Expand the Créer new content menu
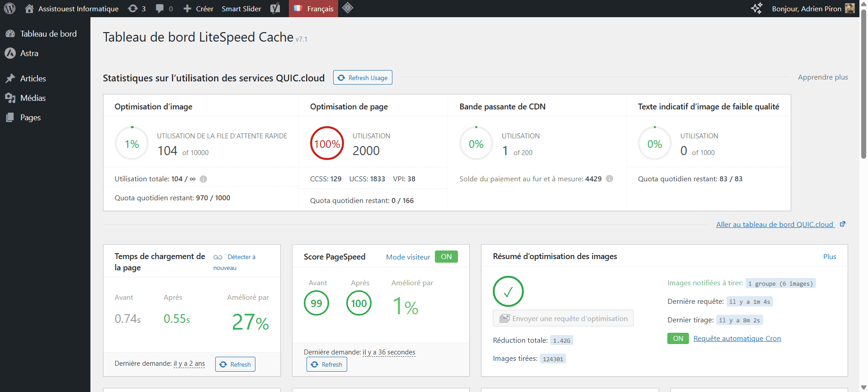The image size is (868, 392). click(x=198, y=9)
